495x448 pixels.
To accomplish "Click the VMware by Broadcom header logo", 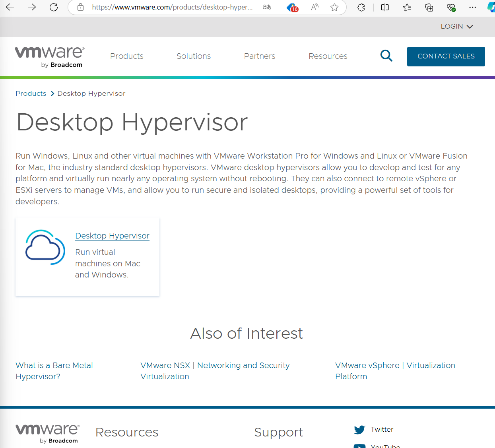I will [50, 57].
